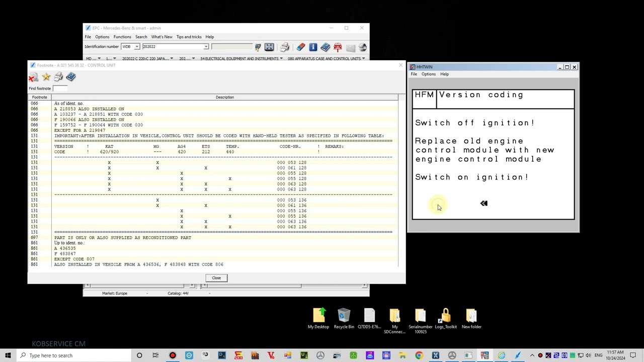Click the blue book icon in Footnote toolbar

(71, 76)
